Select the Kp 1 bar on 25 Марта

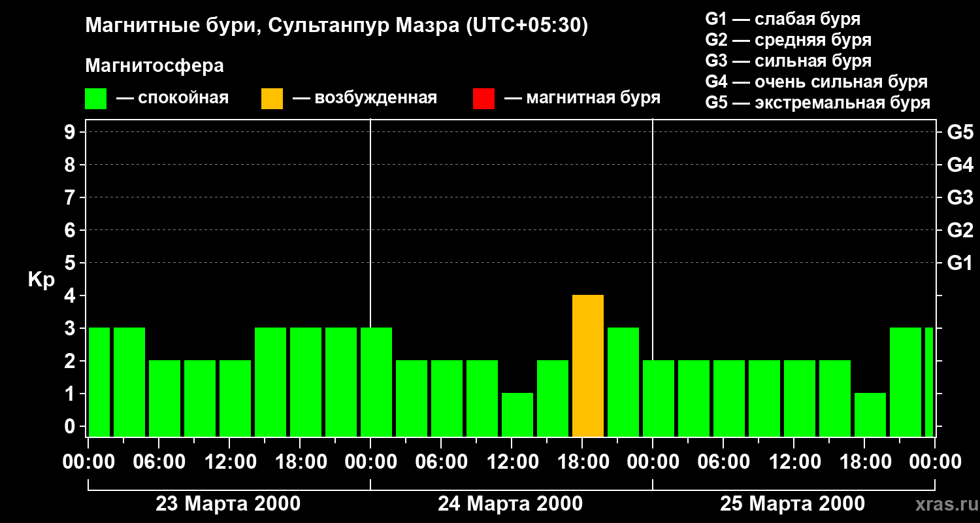pyautogui.click(x=870, y=415)
